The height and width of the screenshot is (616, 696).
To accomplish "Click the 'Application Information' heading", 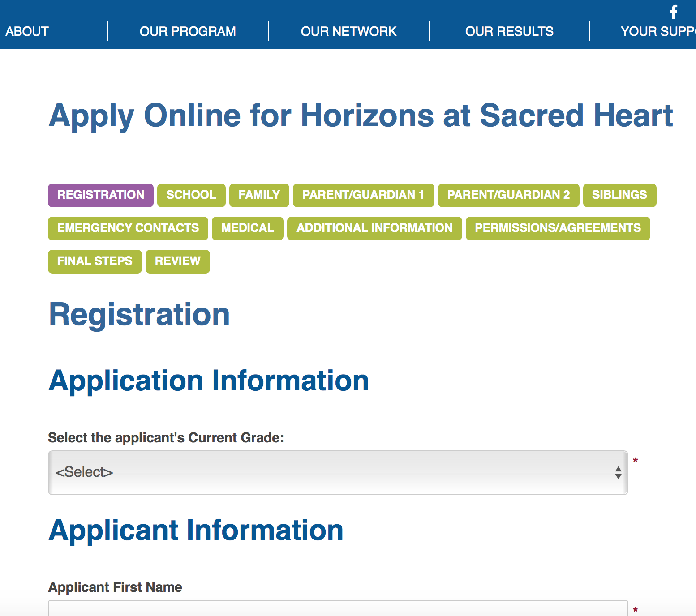I will [x=209, y=381].
